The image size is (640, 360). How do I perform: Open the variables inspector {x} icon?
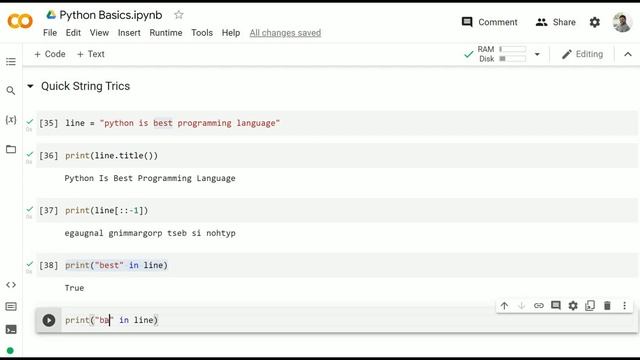11,120
